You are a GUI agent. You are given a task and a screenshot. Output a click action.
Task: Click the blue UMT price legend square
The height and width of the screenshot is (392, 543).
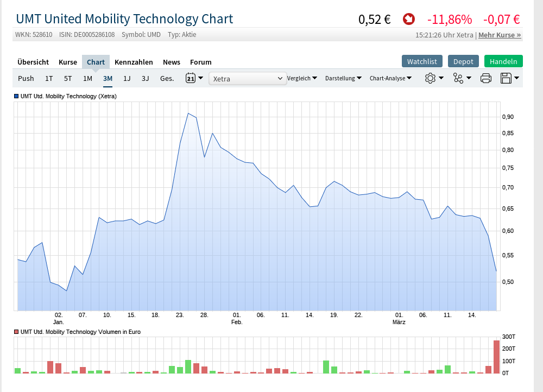pyautogui.click(x=16, y=96)
